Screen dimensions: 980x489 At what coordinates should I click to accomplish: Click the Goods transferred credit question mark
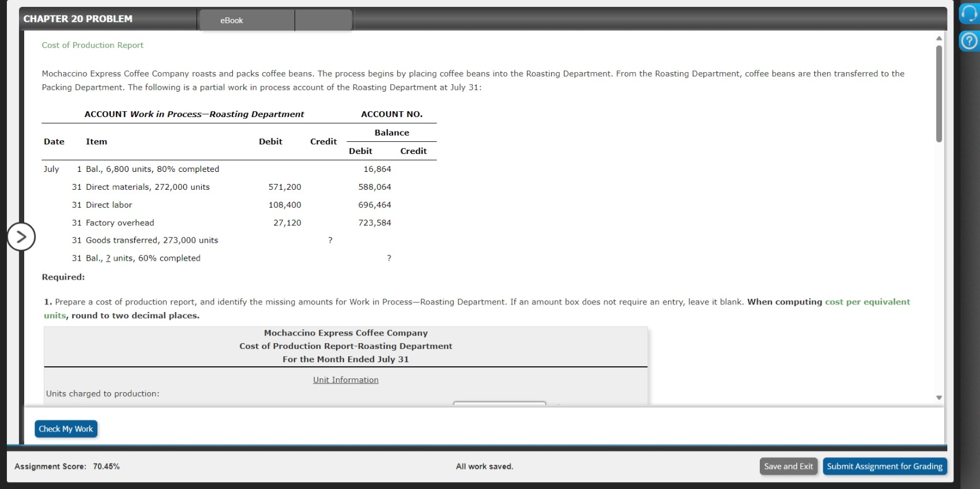click(x=330, y=240)
